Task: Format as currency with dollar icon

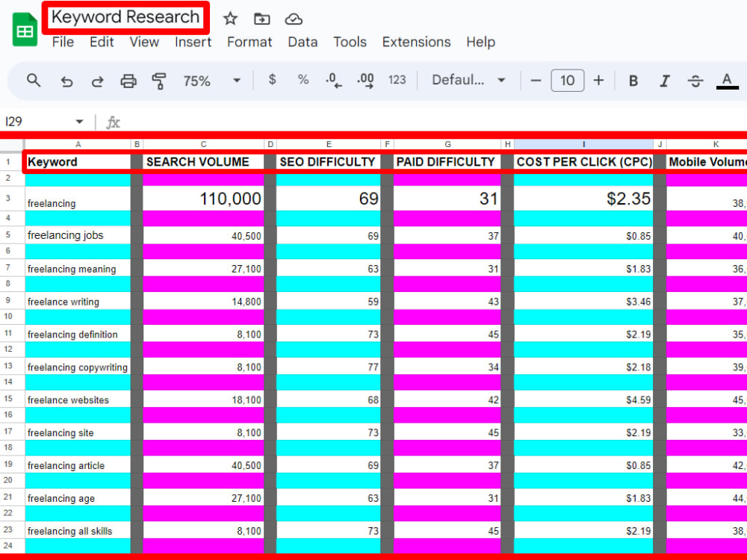Action: click(272, 80)
